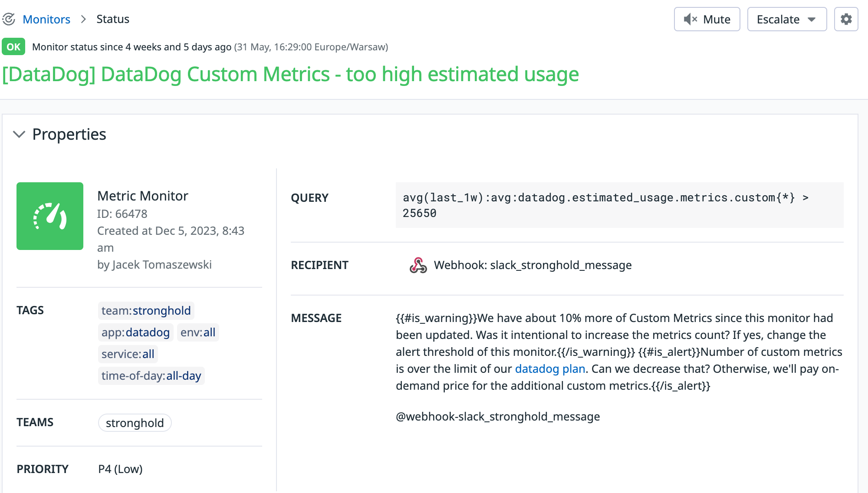Click the P4 (Low) priority value
The width and height of the screenshot is (868, 493).
click(121, 469)
